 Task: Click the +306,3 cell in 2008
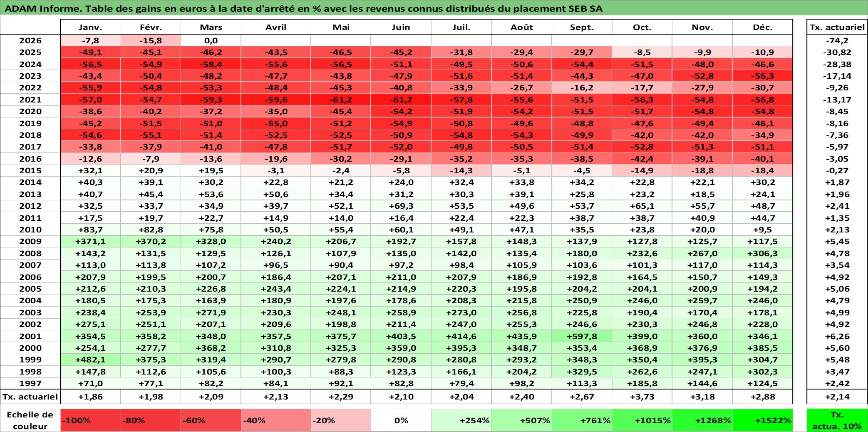coord(763,253)
